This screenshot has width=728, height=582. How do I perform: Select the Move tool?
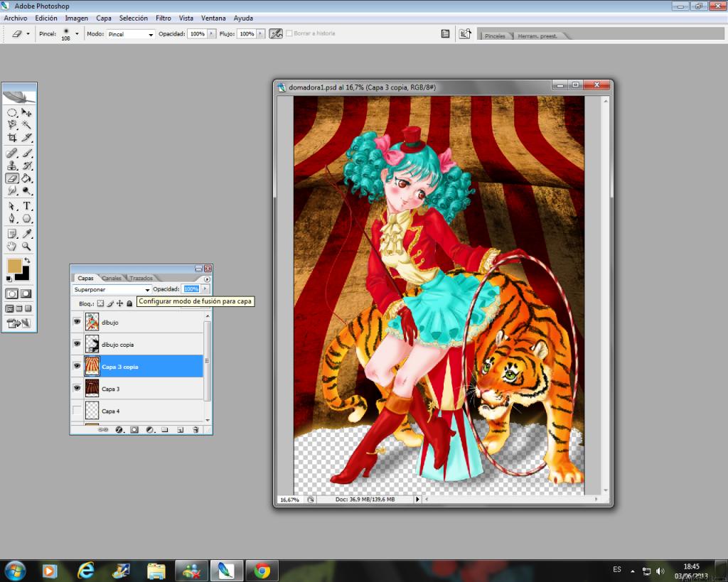click(x=26, y=113)
